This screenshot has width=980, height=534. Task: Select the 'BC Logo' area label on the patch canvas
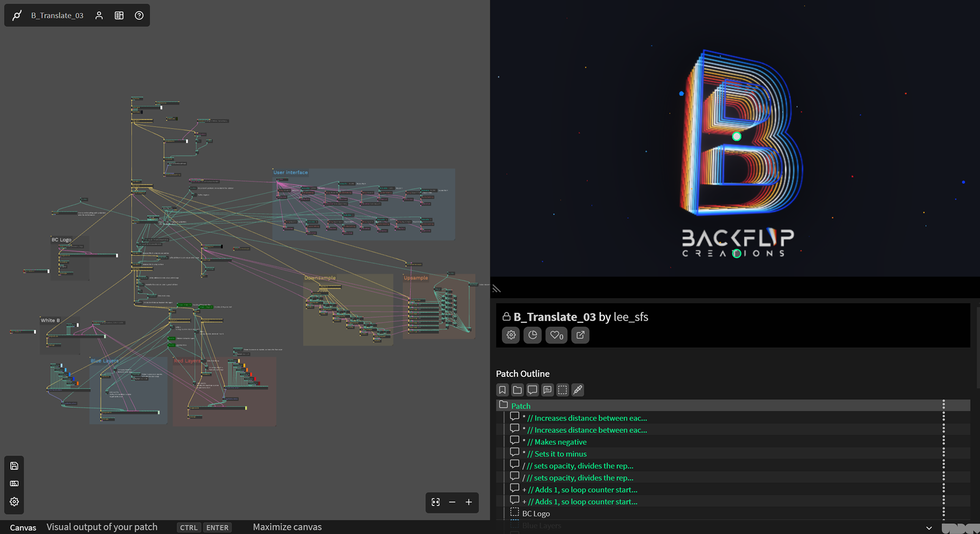(x=61, y=239)
